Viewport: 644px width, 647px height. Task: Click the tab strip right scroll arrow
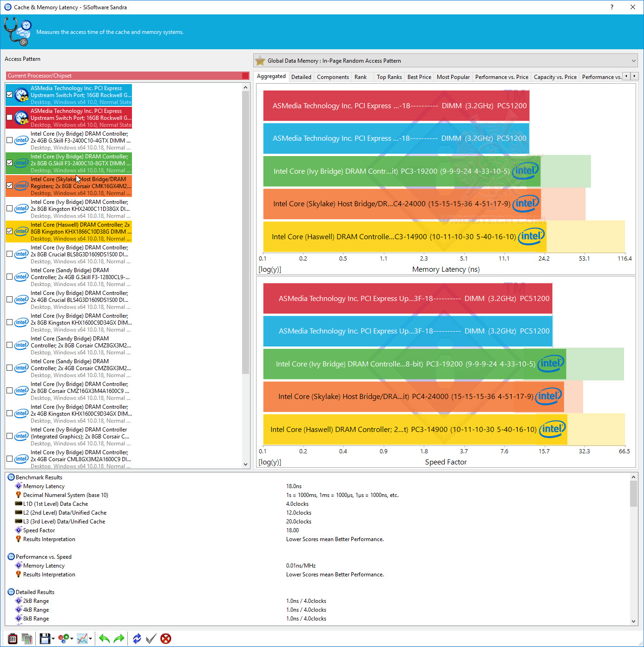click(x=635, y=76)
